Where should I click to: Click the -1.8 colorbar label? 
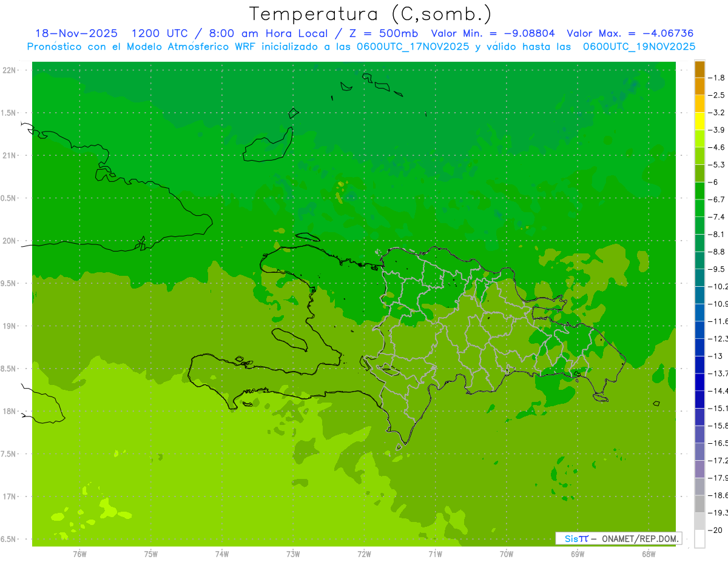(718, 78)
